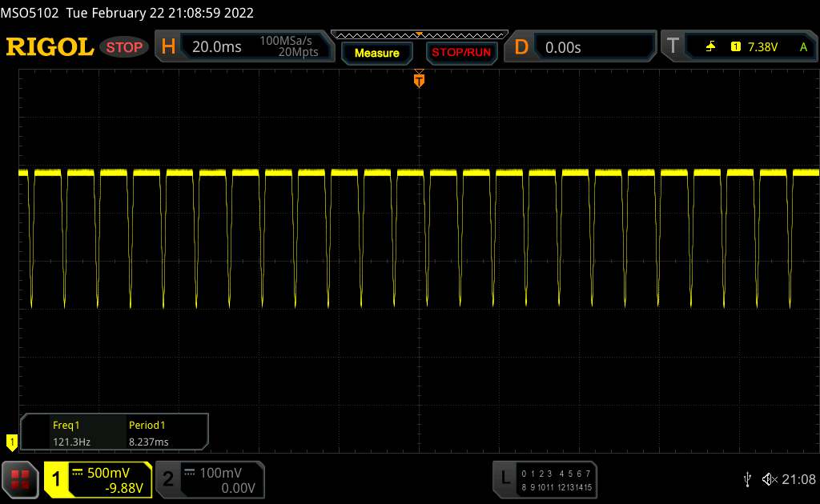Select the Freq1 measurement result
Viewport: 820px width, 504px height.
click(70, 434)
